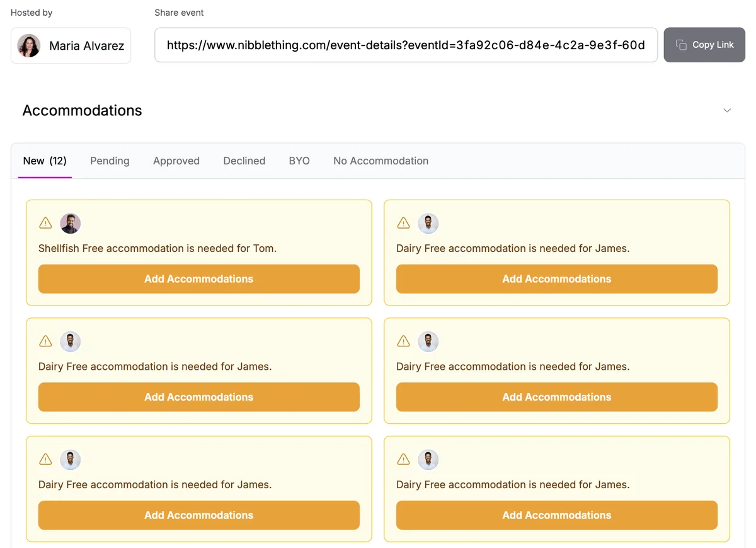Click the host name Maria Alvarez
Screen dimensions: 756x548
click(x=87, y=45)
